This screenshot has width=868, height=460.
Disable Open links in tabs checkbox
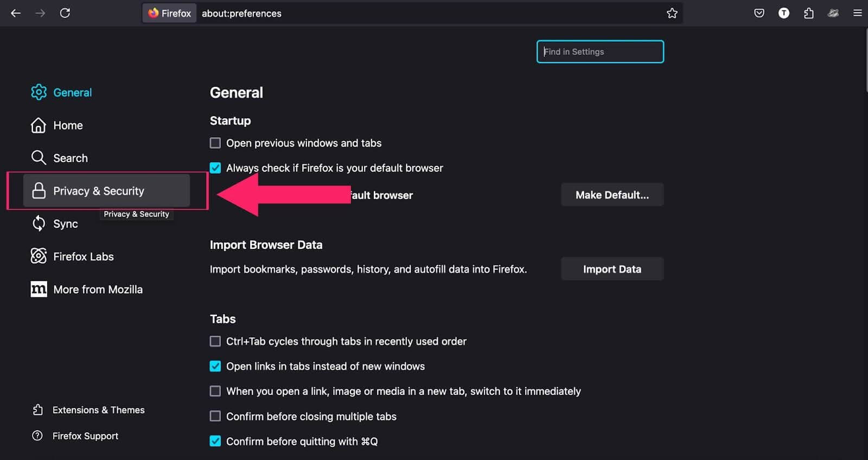coord(215,366)
